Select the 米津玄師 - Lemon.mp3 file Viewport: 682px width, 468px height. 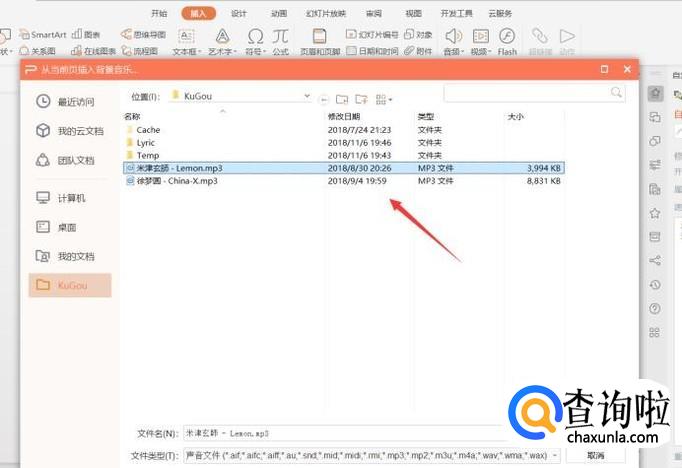[344, 168]
